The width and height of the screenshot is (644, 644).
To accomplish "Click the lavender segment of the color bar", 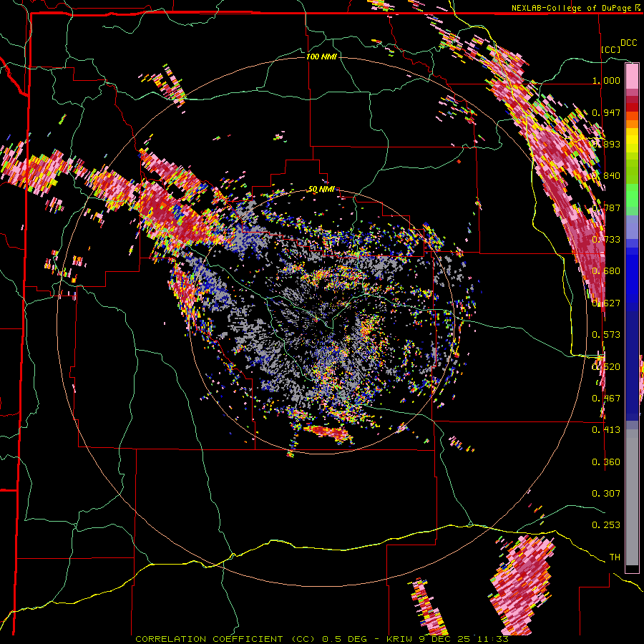I will tap(632, 227).
